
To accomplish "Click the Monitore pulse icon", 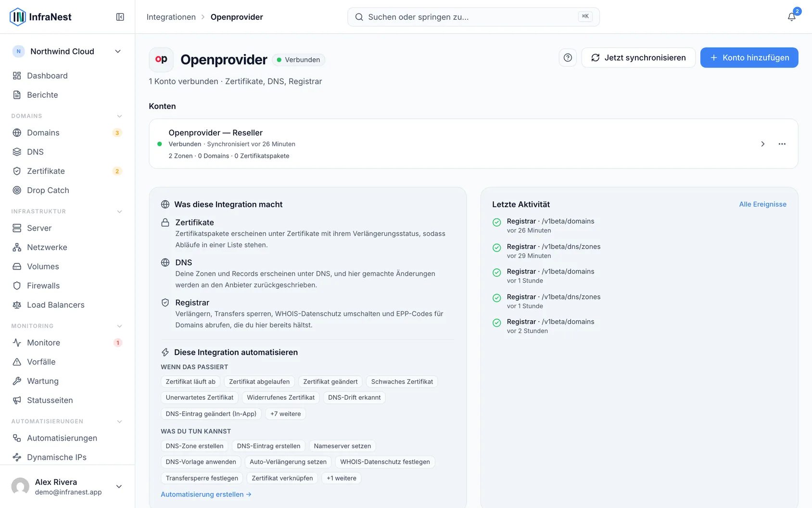I will [x=17, y=342].
